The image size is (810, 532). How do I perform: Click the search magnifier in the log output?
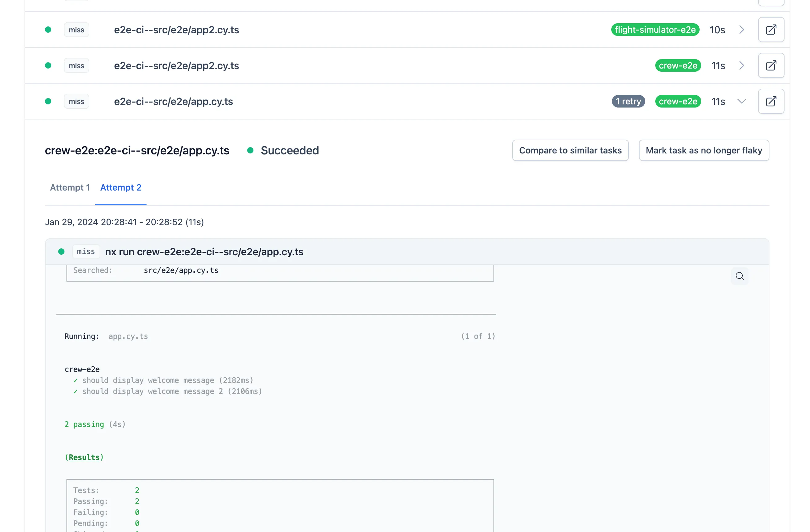click(x=740, y=276)
